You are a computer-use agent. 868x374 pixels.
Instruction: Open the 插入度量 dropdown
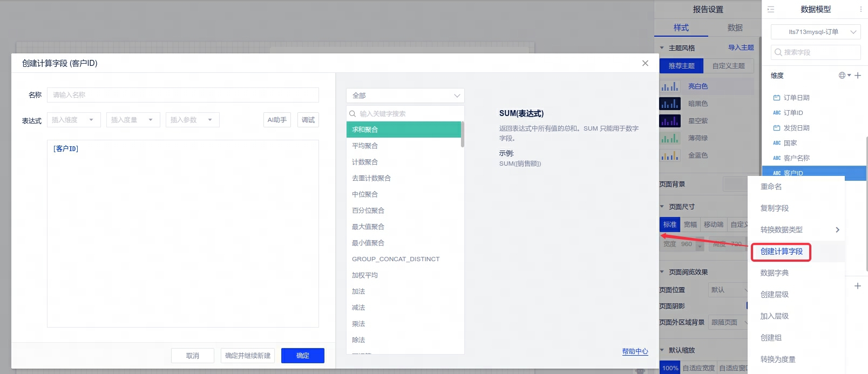tap(133, 120)
